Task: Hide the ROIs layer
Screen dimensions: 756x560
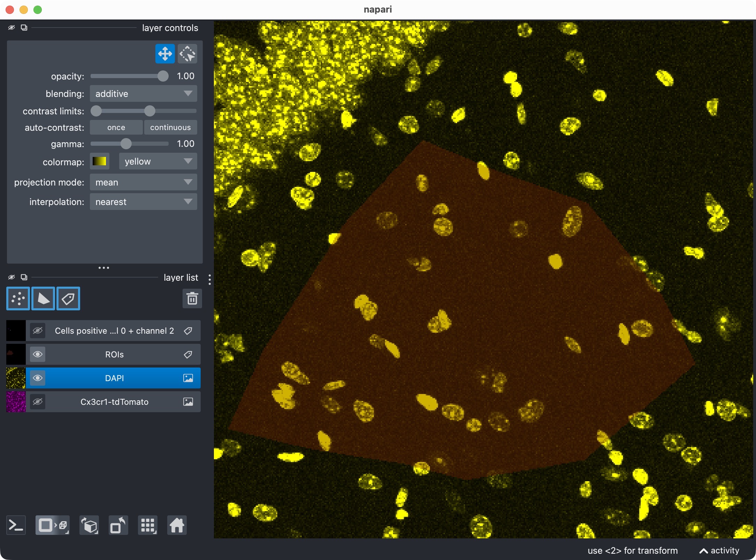Action: coord(38,354)
